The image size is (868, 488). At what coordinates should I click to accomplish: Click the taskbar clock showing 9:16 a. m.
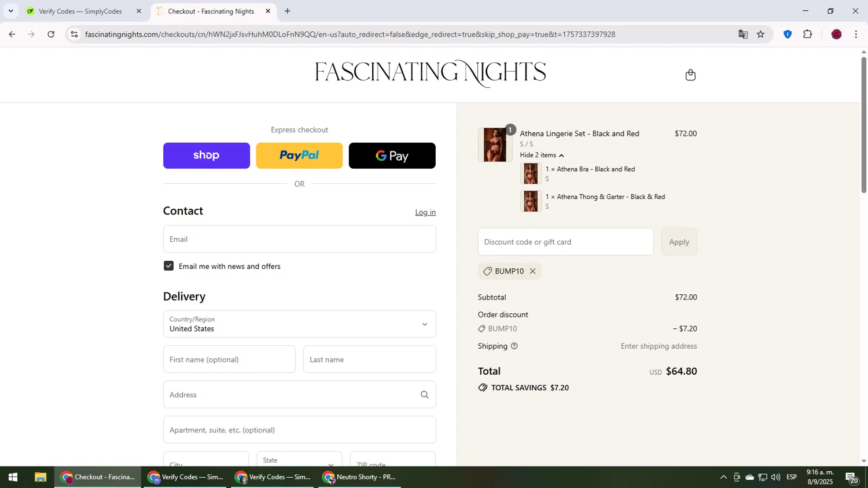pyautogui.click(x=819, y=477)
